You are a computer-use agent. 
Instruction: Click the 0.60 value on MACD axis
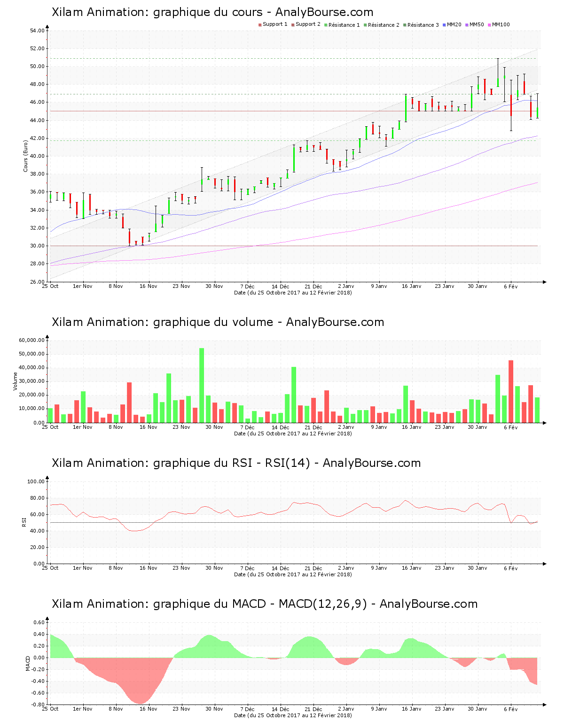tap(39, 622)
